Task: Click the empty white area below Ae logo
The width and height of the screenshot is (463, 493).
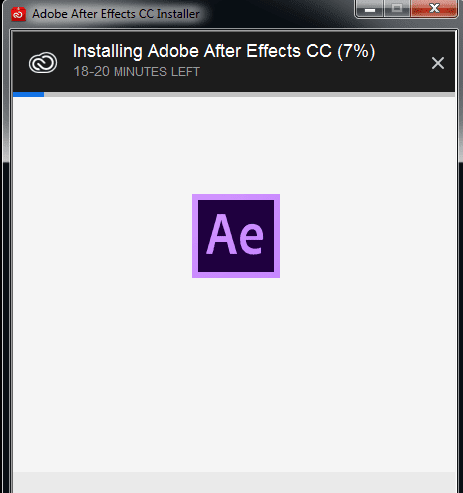Action: (x=236, y=373)
